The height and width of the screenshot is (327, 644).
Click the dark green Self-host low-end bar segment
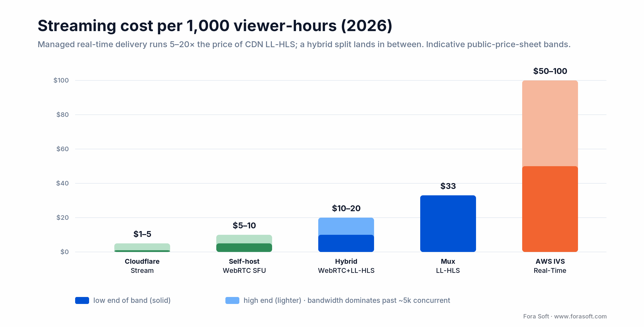(x=244, y=248)
